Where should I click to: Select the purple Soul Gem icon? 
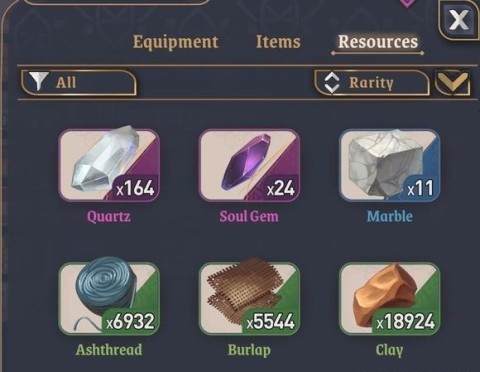[x=249, y=165]
